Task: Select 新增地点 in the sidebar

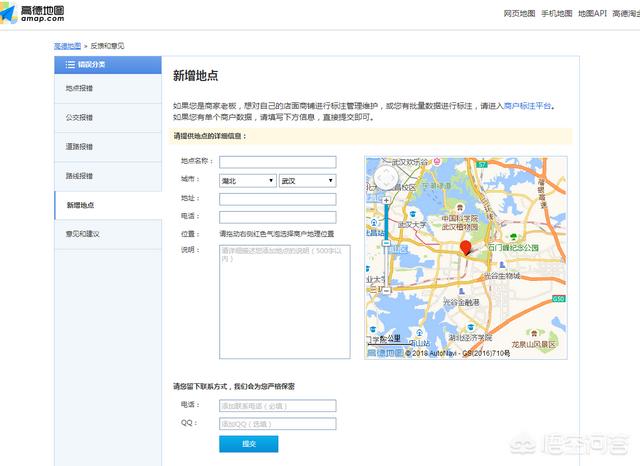Action: [108, 205]
